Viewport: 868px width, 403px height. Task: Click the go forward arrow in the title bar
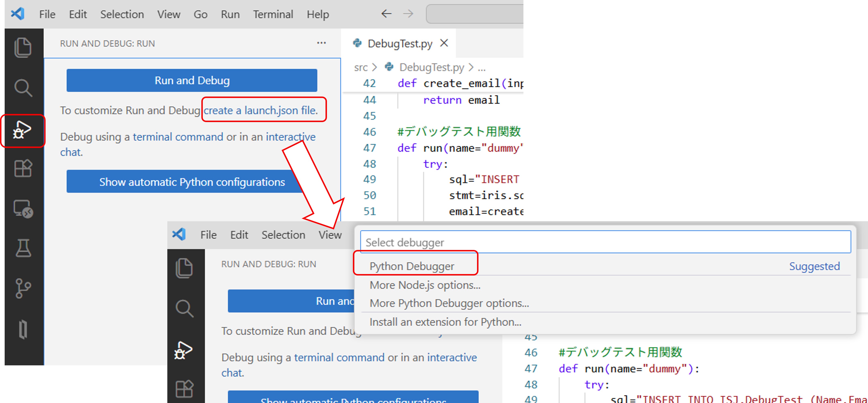(x=408, y=14)
